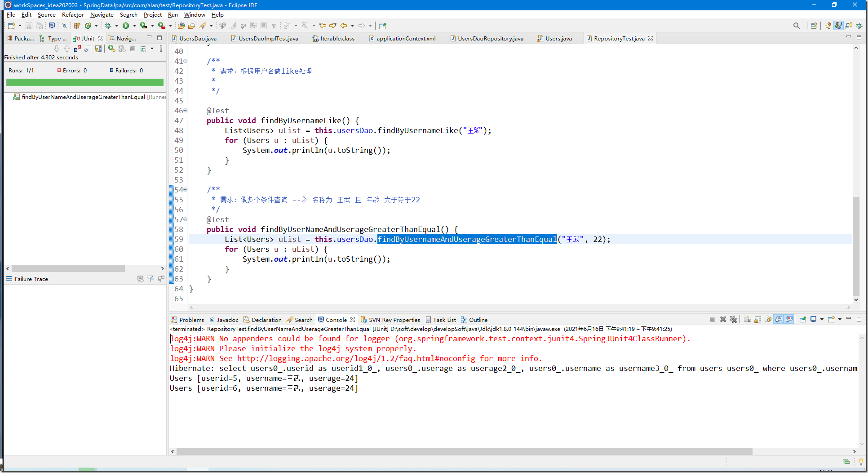Viewport: 868px width, 473px height.
Task: Toggle Show Console on Standard Error change
Action: [789, 320]
